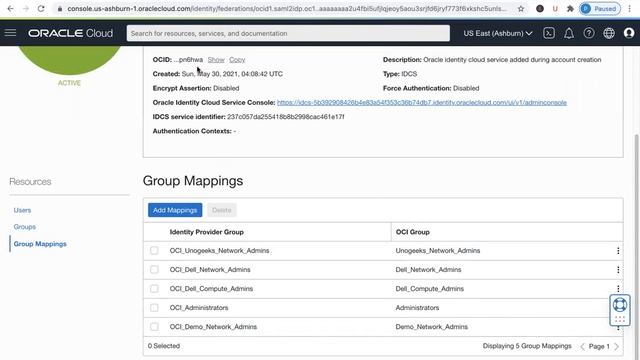This screenshot has height=360, width=640.
Task: Click the Dell_Network_Admins OCI group cell
Action: tap(428, 269)
